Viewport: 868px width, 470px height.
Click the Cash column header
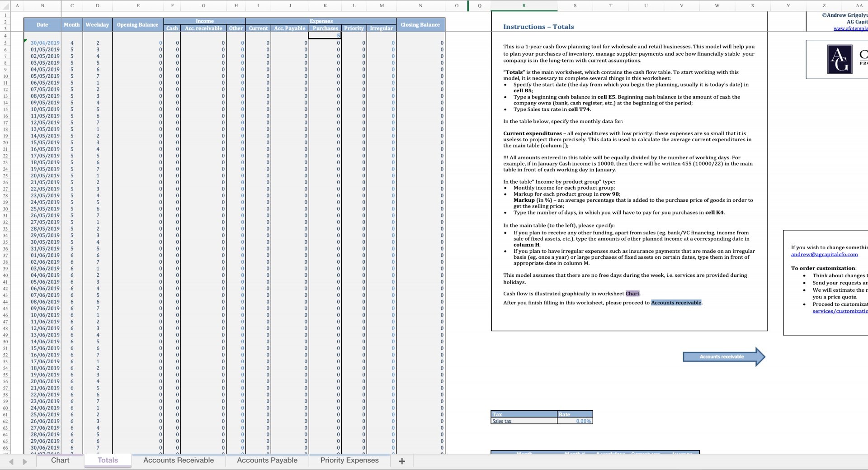172,28
